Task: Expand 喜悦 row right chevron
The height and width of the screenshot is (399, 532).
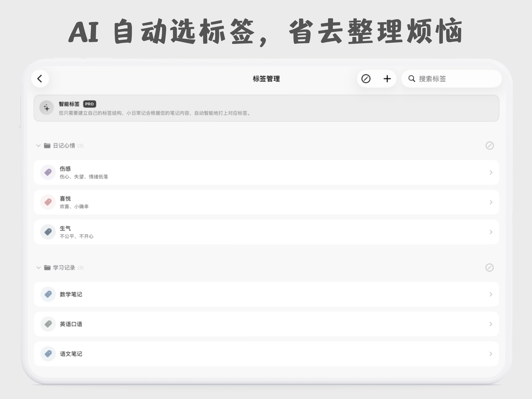Action: point(491,202)
